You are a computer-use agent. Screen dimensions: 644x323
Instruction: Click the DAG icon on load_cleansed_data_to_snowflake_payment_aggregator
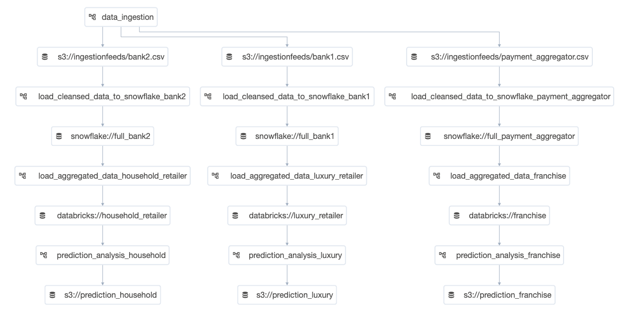click(393, 97)
